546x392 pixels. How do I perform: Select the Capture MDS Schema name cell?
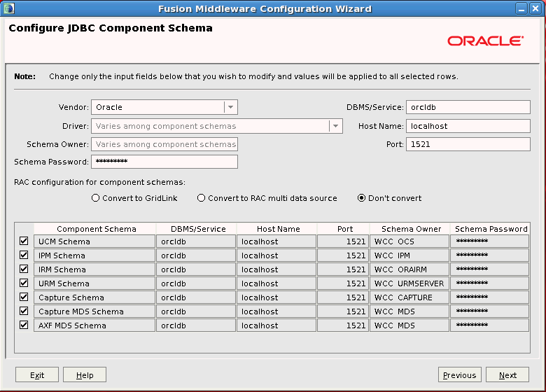point(94,311)
